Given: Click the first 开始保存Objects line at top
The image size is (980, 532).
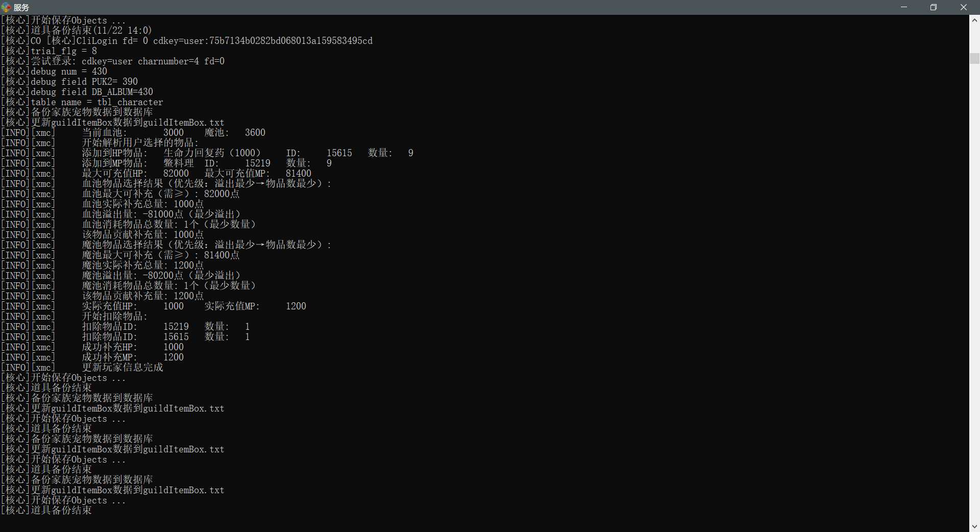Looking at the screenshot, I should click(63, 20).
